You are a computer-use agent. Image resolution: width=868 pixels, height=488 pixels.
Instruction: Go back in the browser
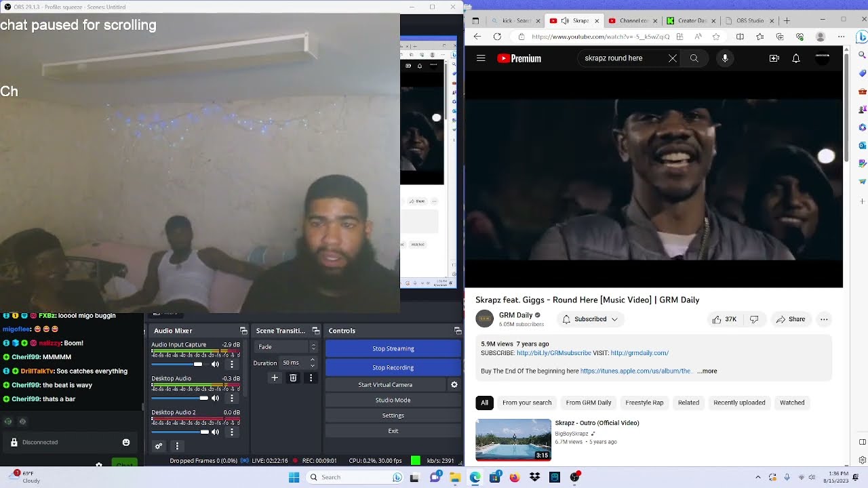click(477, 37)
